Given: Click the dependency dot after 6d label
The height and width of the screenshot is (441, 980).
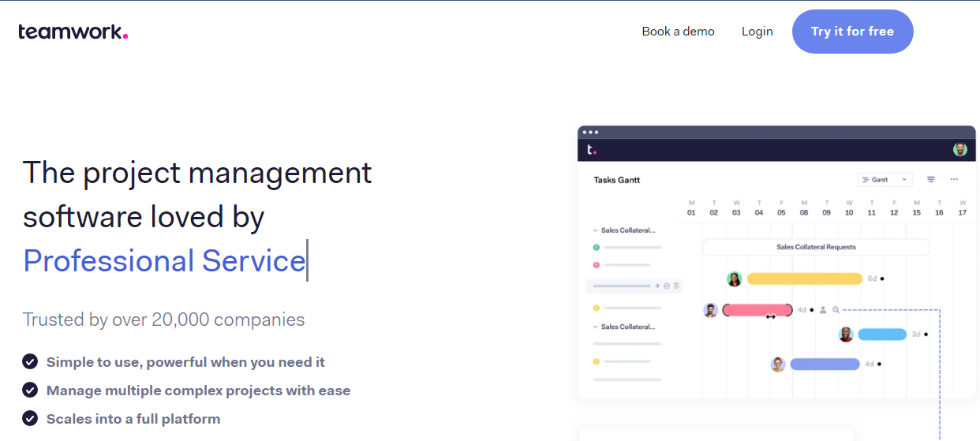Looking at the screenshot, I should click(882, 278).
